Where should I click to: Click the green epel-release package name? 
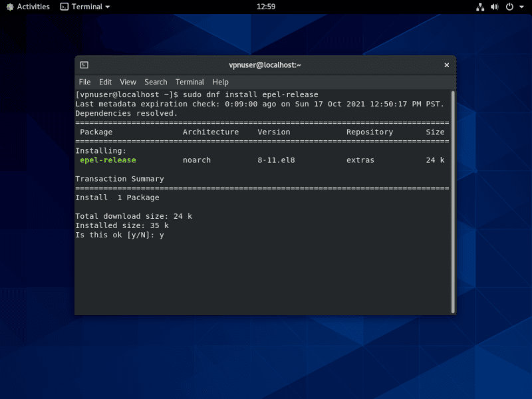pos(108,160)
